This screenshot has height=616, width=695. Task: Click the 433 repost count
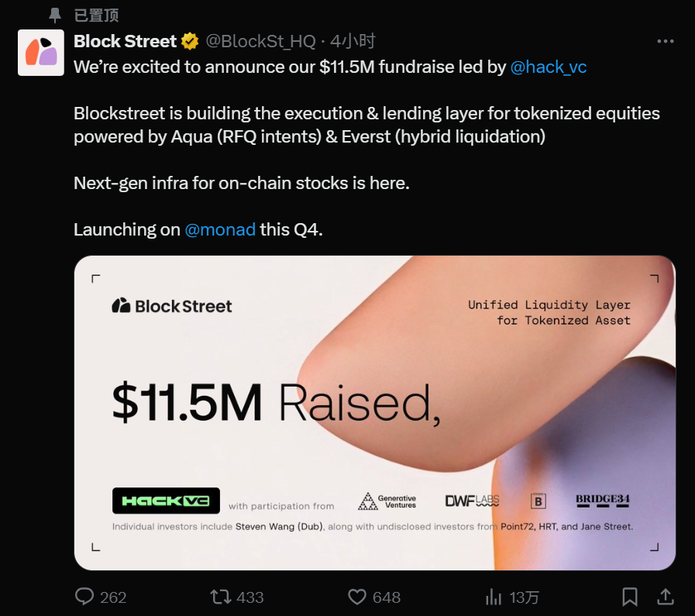[249, 597]
